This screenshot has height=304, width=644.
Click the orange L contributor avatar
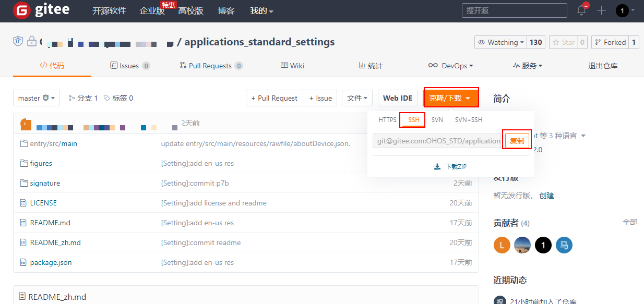[x=502, y=245]
